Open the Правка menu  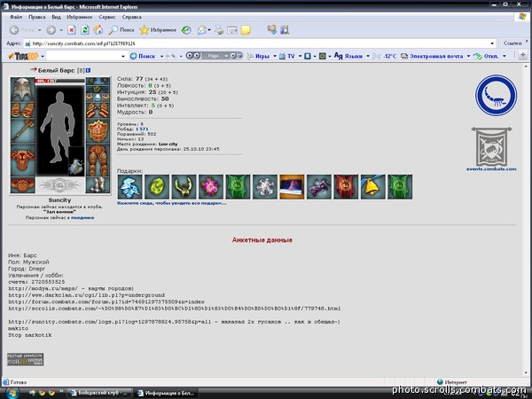pos(36,17)
